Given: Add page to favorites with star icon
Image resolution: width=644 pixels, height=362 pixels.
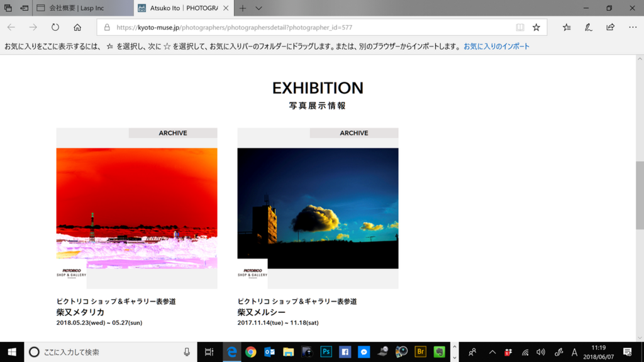Looking at the screenshot, I should 536,28.
